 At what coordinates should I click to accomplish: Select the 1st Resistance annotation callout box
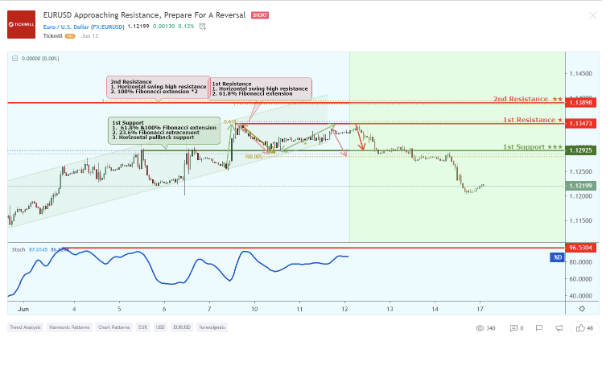260,89
